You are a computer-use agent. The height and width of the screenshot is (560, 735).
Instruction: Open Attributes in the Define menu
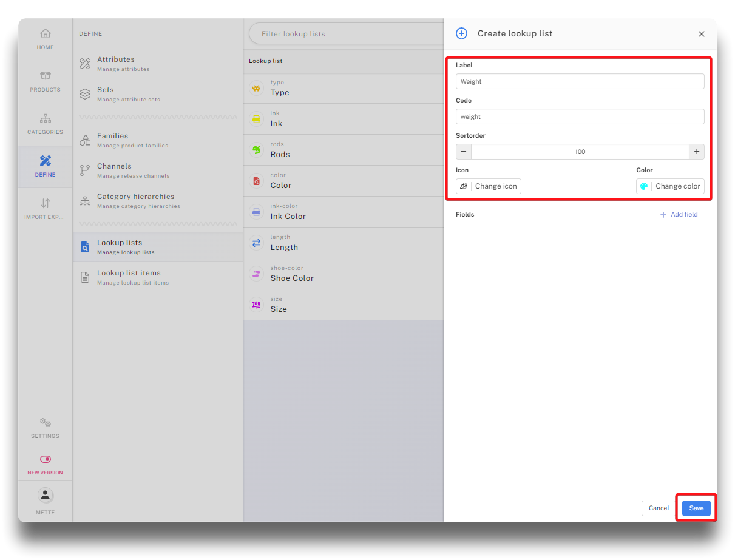116,64
